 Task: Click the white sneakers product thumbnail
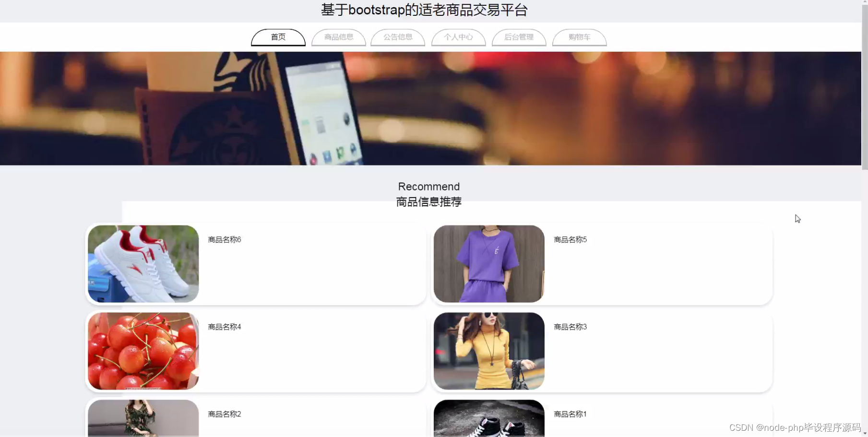143,264
